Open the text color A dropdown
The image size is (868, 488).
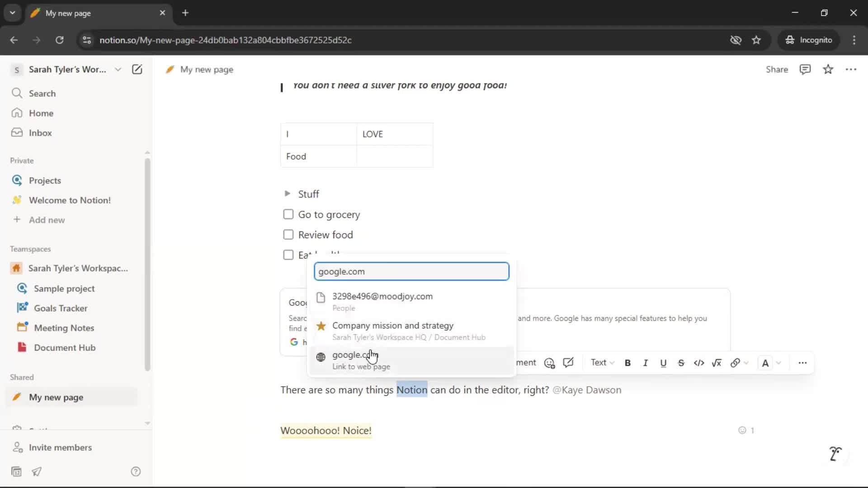[x=771, y=363]
